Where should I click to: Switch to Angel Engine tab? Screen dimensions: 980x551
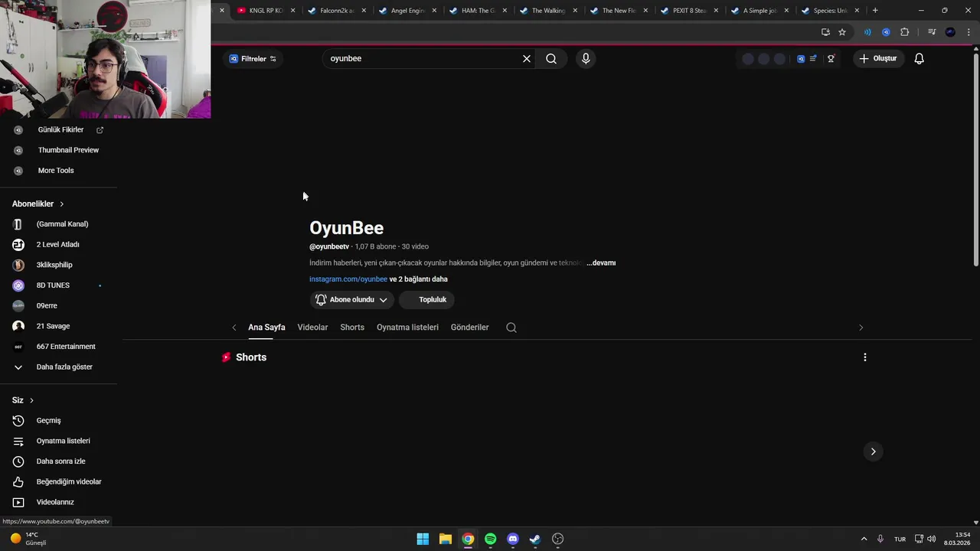click(x=407, y=11)
